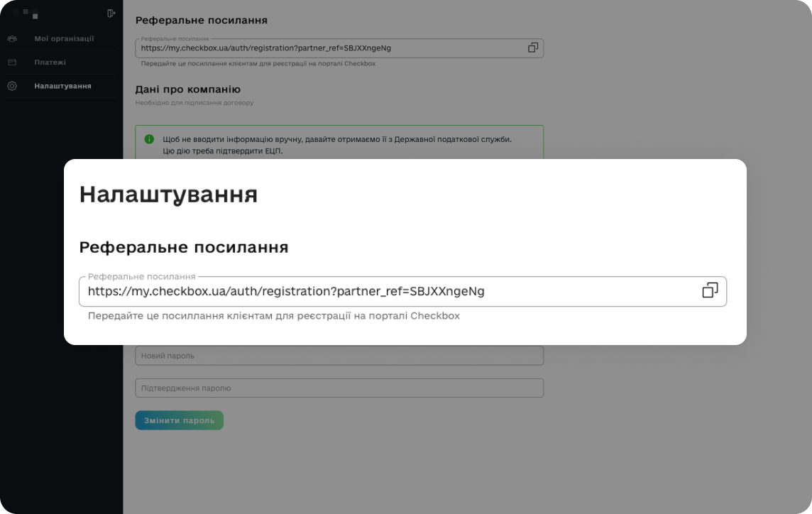
Task: Click the people icon beside Мої організації
Action: [12, 38]
